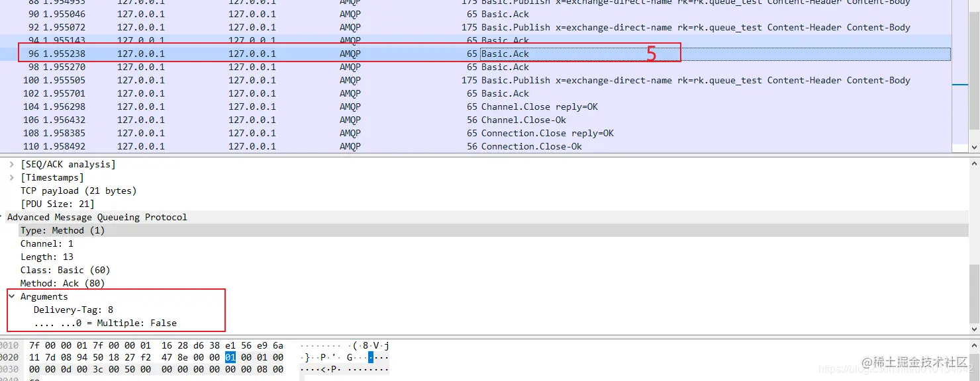
Task: Expand the [SEQ/ACK analysis] arrow
Action: (x=12, y=164)
